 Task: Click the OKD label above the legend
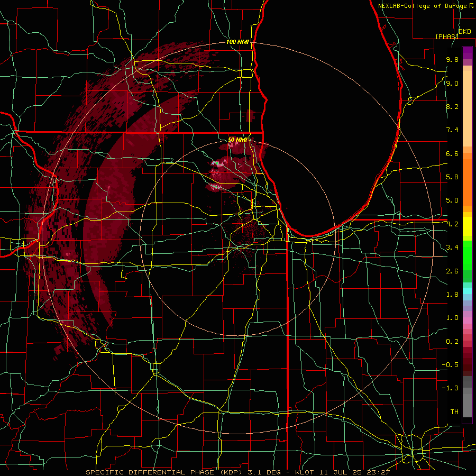464,32
